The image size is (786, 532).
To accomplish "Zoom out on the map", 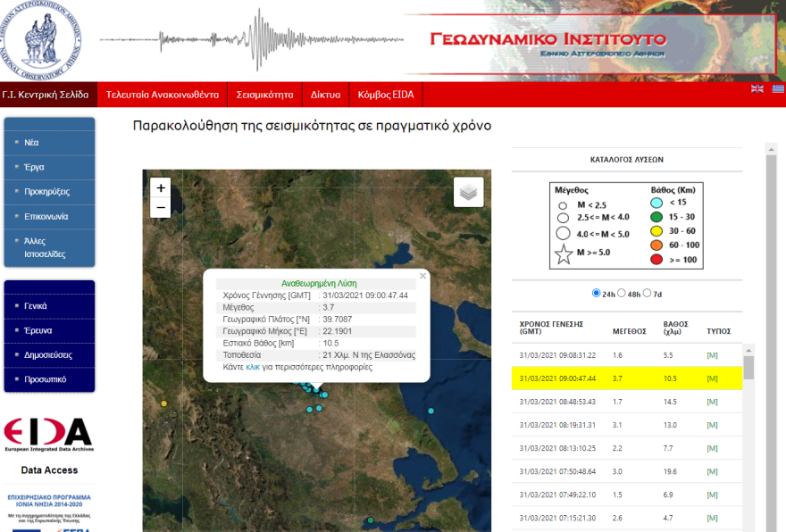I will point(160,207).
